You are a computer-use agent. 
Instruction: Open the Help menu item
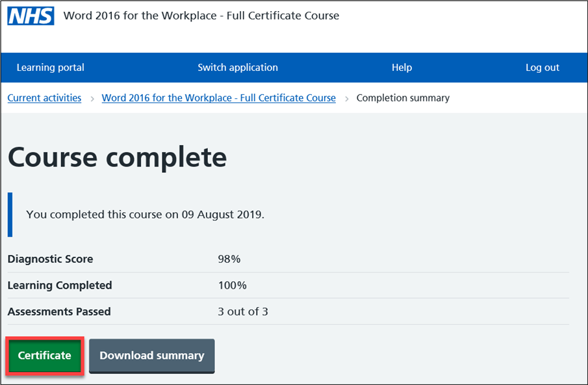402,68
